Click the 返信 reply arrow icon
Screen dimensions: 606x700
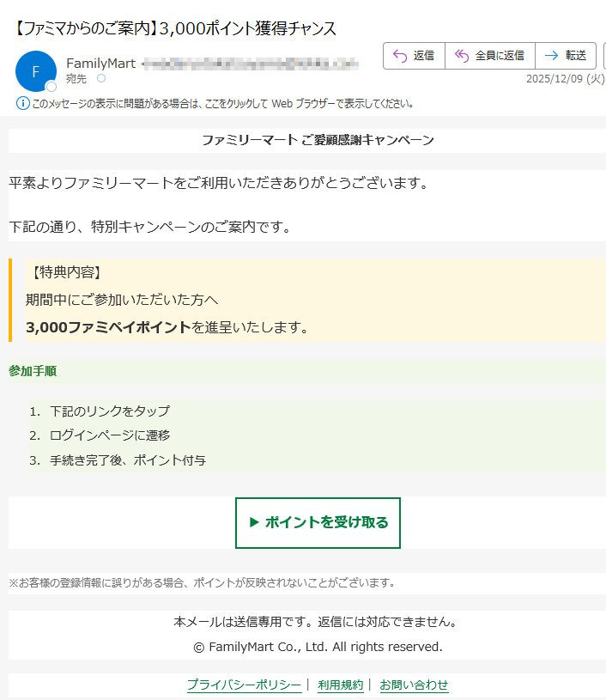point(399,56)
